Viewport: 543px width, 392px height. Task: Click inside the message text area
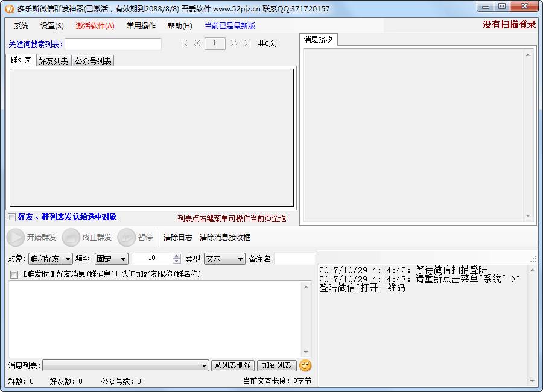point(155,319)
